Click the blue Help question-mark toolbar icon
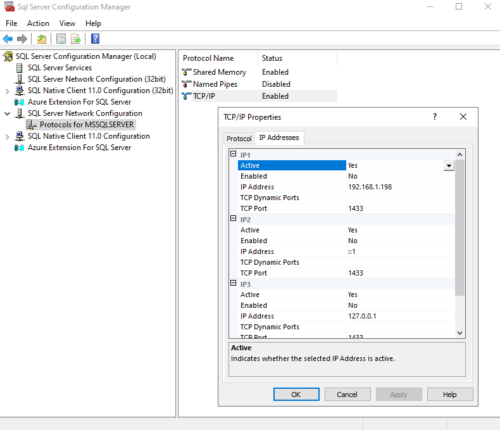This screenshot has width=500, height=430. tap(95, 39)
